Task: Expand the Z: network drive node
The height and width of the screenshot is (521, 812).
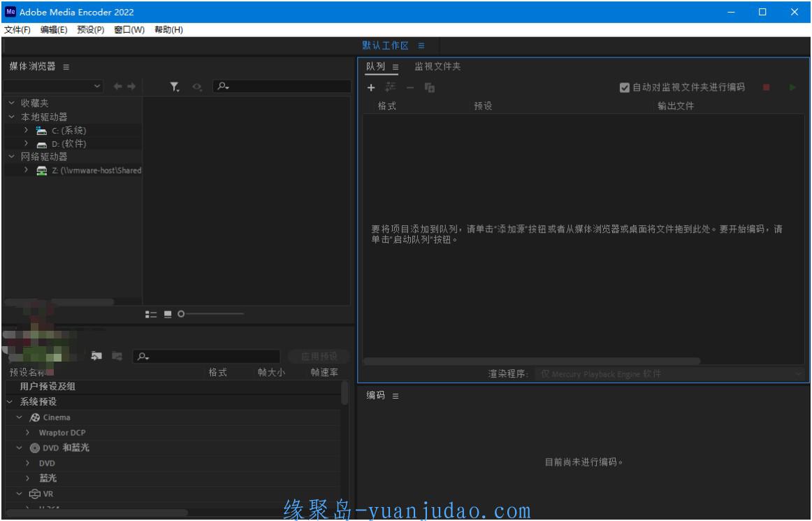Action: click(26, 170)
